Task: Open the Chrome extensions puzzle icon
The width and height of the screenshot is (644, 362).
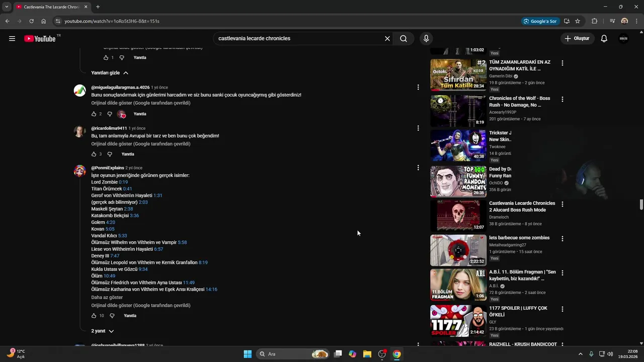Action: tap(595, 21)
